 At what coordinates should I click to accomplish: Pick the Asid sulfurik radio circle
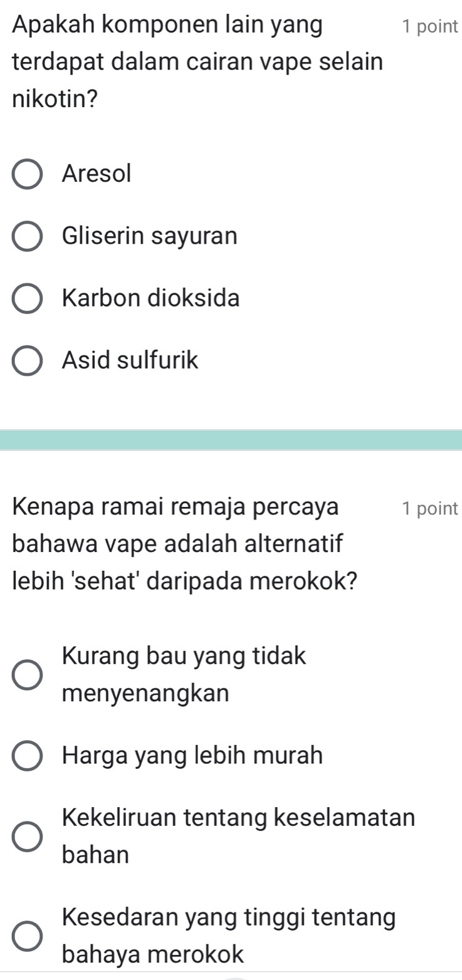[x=28, y=362]
